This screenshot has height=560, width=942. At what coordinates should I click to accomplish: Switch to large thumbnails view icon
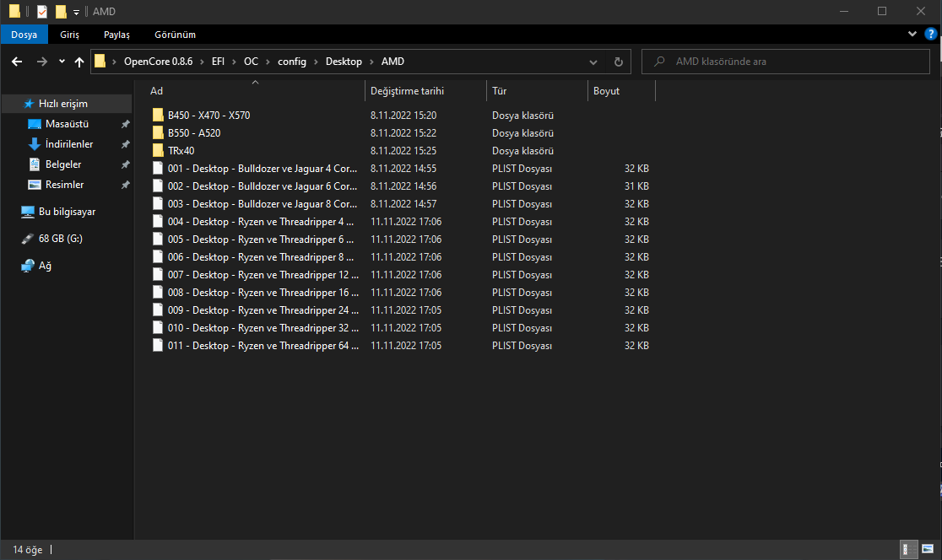(x=927, y=549)
